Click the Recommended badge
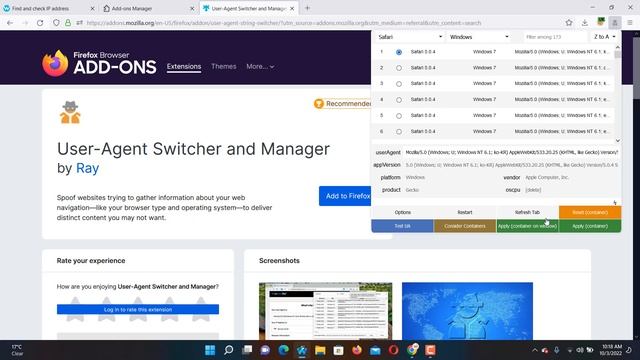Image resolution: width=640 pixels, height=360 pixels. (342, 104)
